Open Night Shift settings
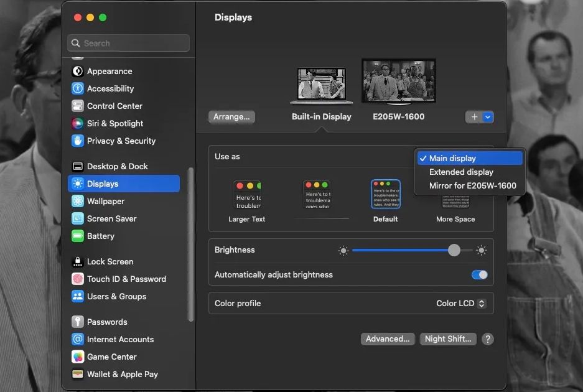The height and width of the screenshot is (392, 583). pos(448,338)
